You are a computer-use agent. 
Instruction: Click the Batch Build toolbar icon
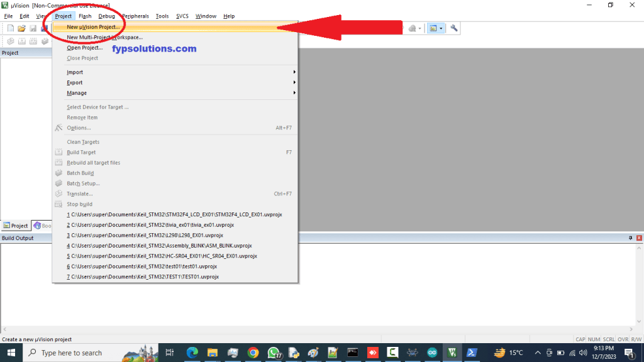pos(44,41)
